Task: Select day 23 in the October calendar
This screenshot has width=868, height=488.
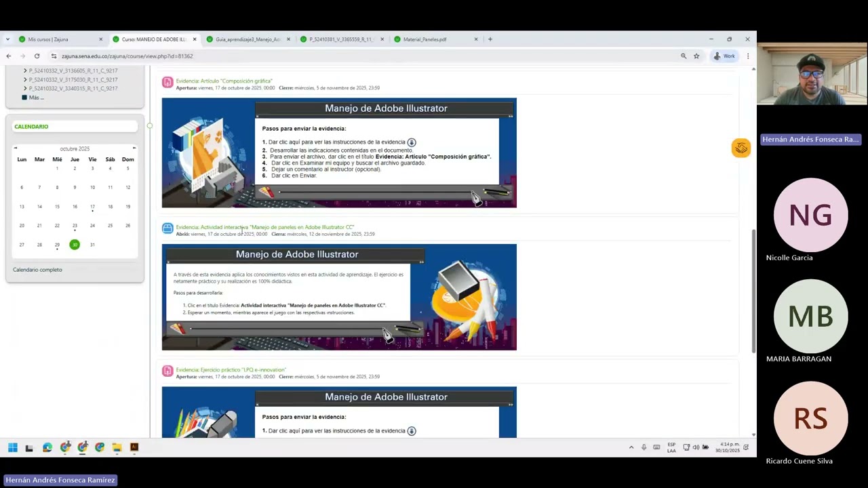Action: [x=75, y=226]
